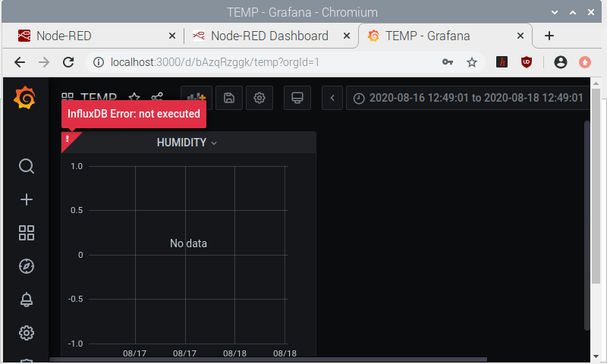Click the No data message in panel

pyautogui.click(x=188, y=243)
